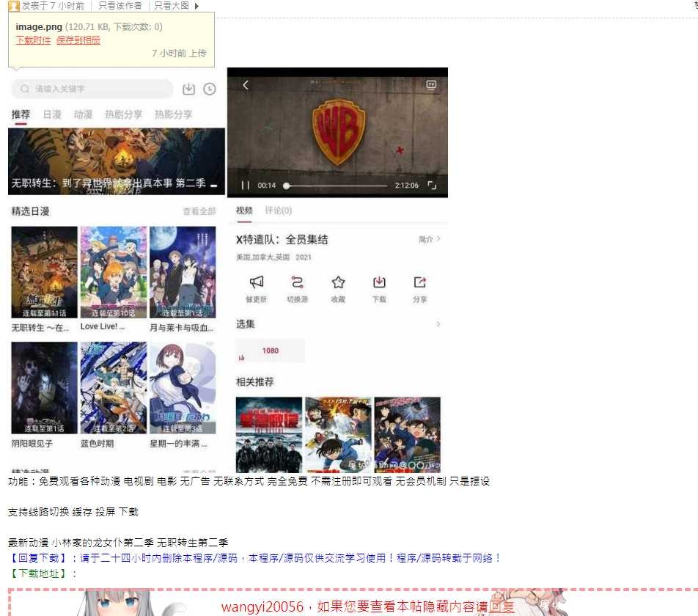Enter fullscreen with the player expand icon
Viewport: 698px width, 616px height.
point(432,185)
